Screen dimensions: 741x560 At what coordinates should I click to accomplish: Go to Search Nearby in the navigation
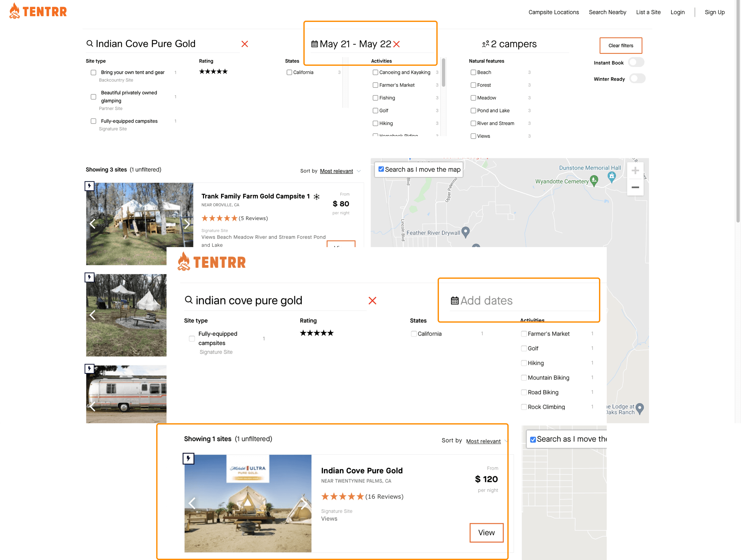point(607,12)
